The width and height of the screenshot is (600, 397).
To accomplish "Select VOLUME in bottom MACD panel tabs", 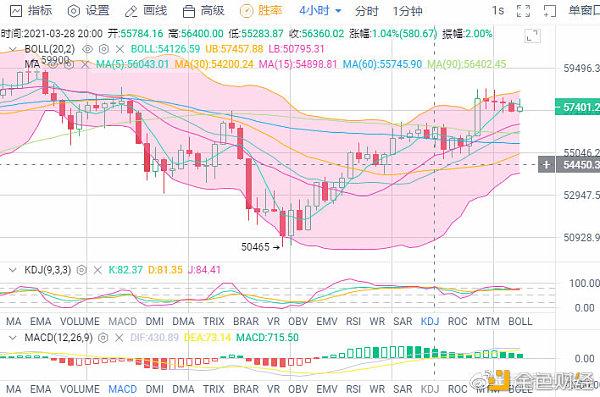I will click(80, 389).
